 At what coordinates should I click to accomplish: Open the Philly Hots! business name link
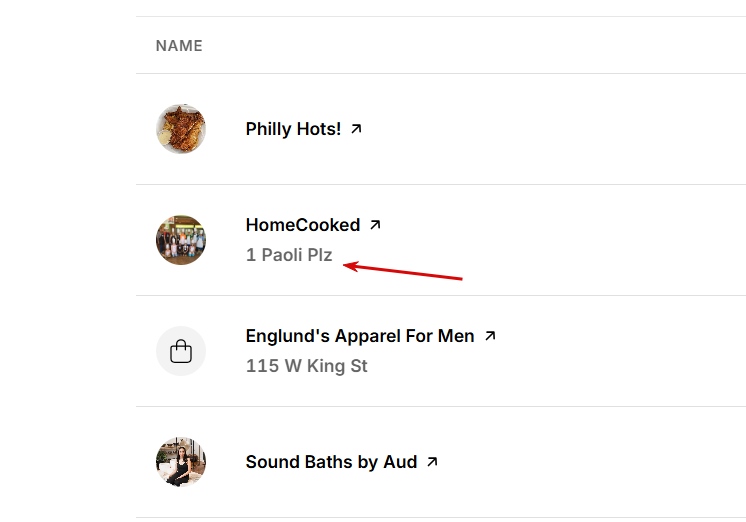coord(293,129)
